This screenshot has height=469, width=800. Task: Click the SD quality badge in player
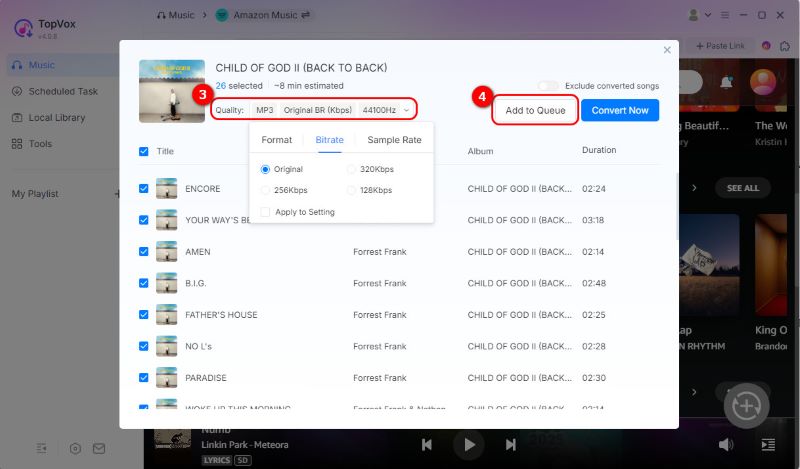click(x=242, y=460)
